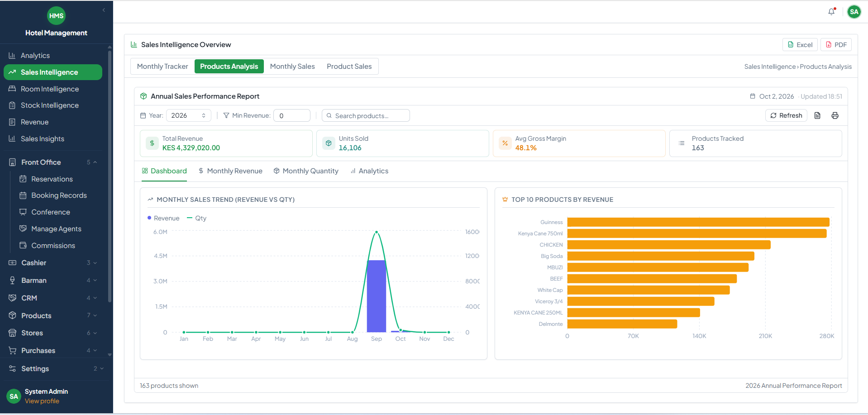Export report to Excel

pos(800,45)
